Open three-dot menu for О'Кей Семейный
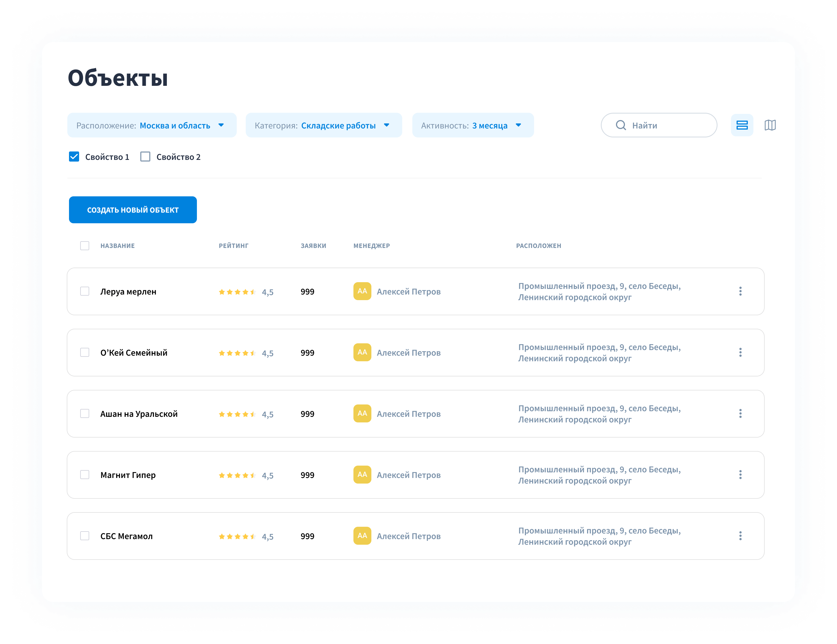Image resolution: width=837 pixels, height=644 pixels. (740, 352)
